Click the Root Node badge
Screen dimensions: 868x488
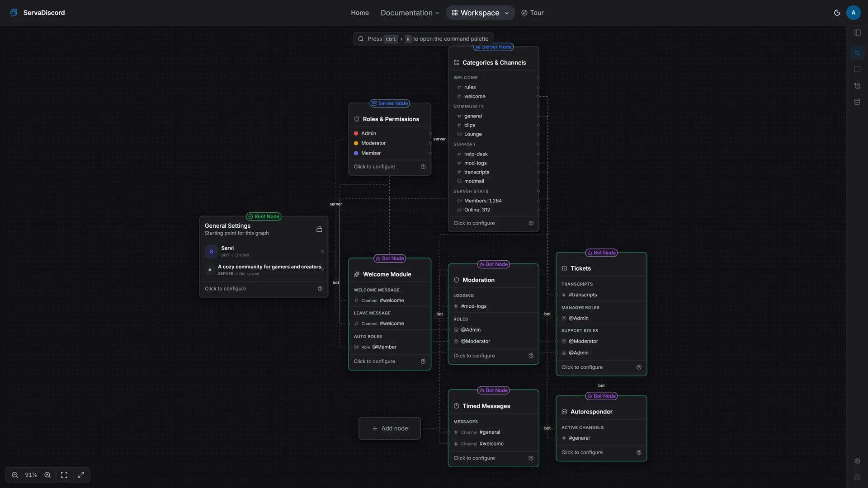264,216
